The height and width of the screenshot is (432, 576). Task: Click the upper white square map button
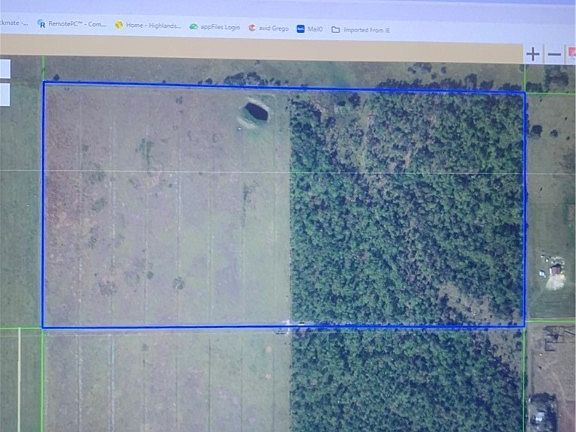5,69
